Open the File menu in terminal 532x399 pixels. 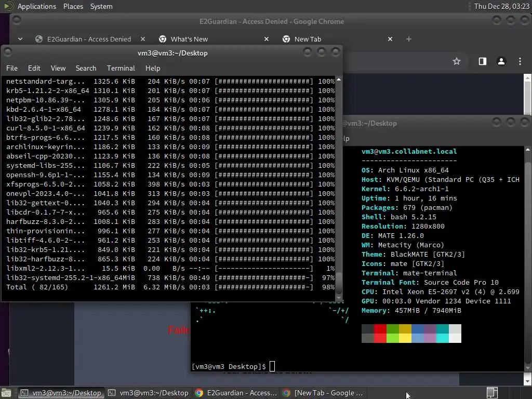(x=12, y=68)
